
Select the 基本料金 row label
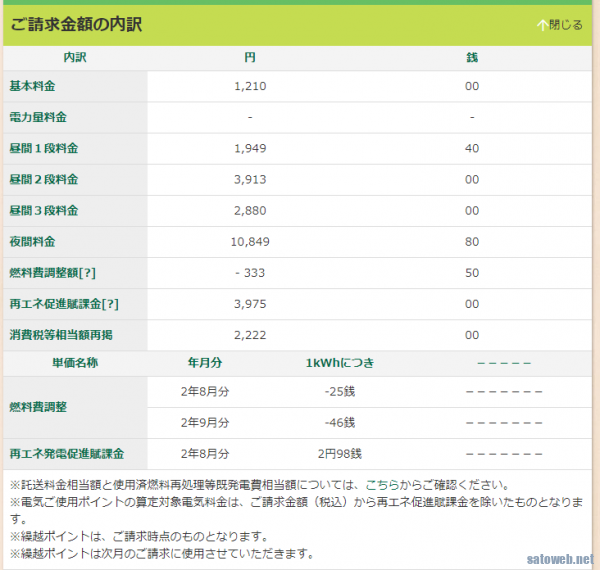coord(32,87)
